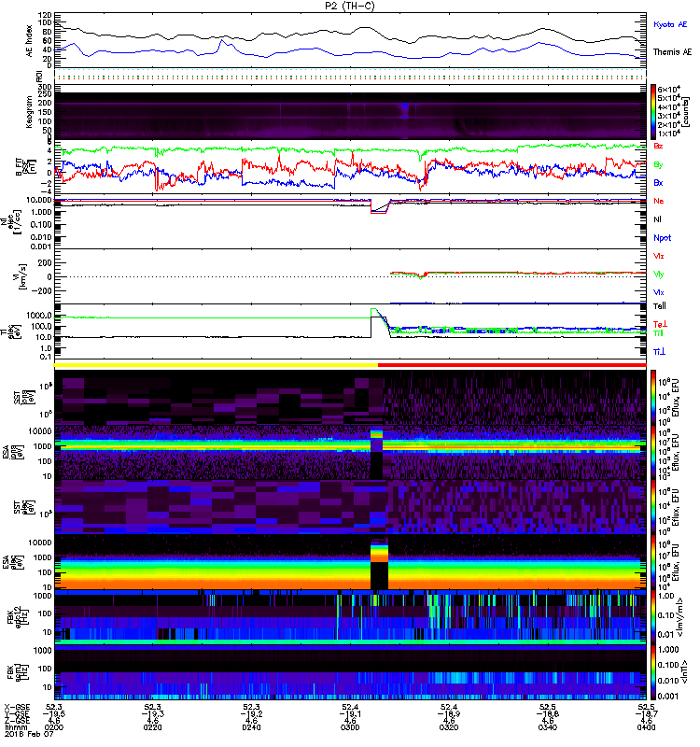The image size is (700, 747).
Task: Click the FBK magnetic field spectrogram panel
Action: coord(350,671)
